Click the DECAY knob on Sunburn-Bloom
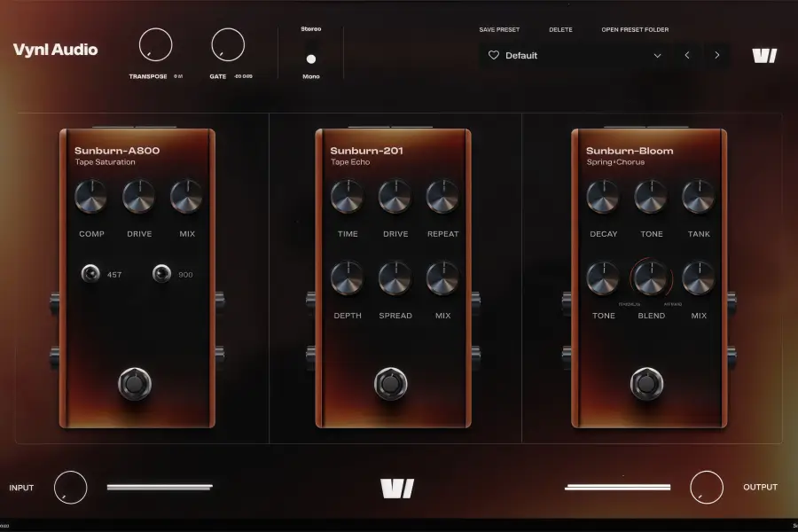 pyautogui.click(x=603, y=197)
